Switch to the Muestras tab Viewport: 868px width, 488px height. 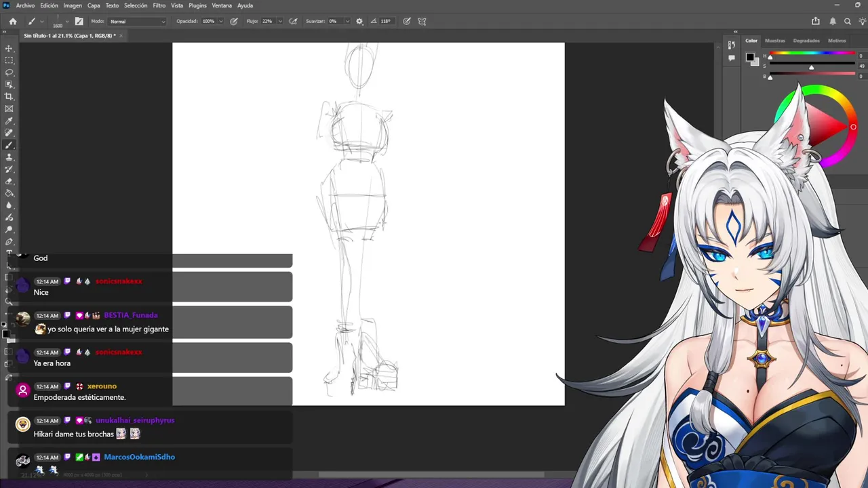click(x=774, y=41)
